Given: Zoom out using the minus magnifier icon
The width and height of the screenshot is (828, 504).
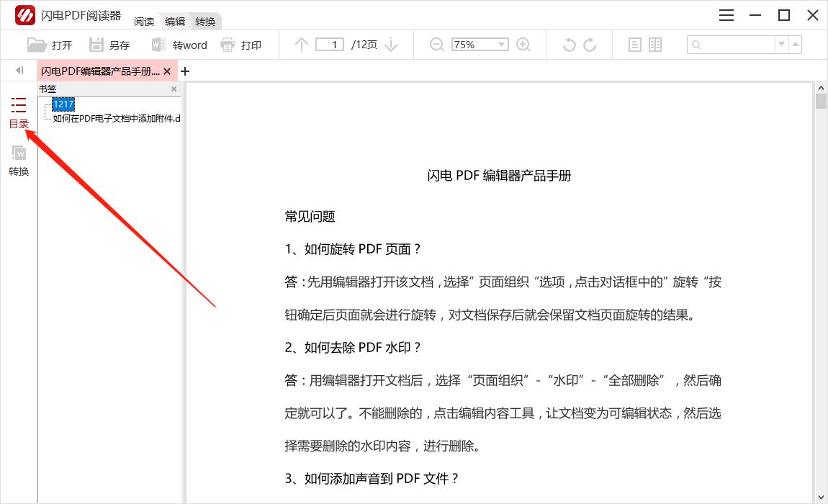Looking at the screenshot, I should 436,45.
